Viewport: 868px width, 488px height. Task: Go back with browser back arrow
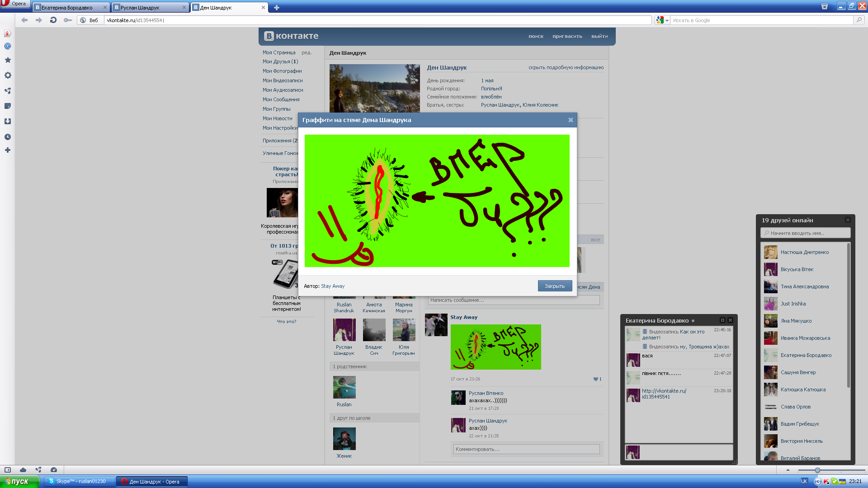tap(24, 20)
